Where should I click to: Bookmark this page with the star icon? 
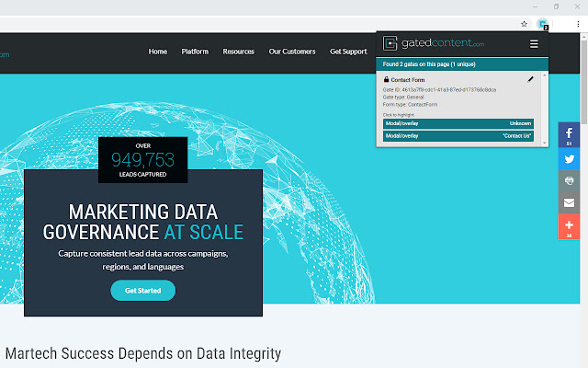[524, 24]
